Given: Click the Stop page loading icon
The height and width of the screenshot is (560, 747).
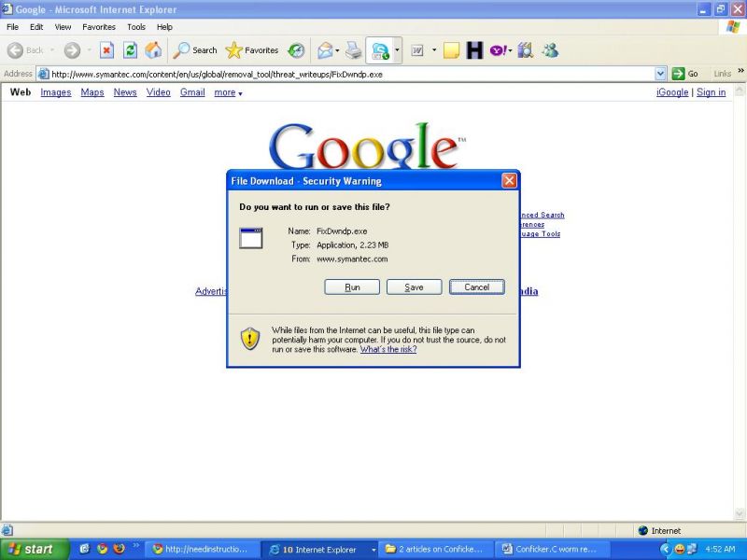Looking at the screenshot, I should point(106,50).
